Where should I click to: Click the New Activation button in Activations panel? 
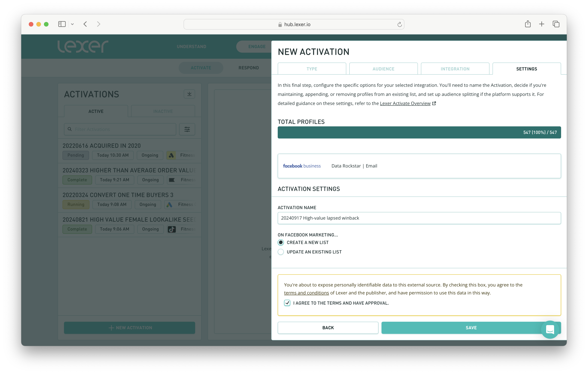click(129, 328)
